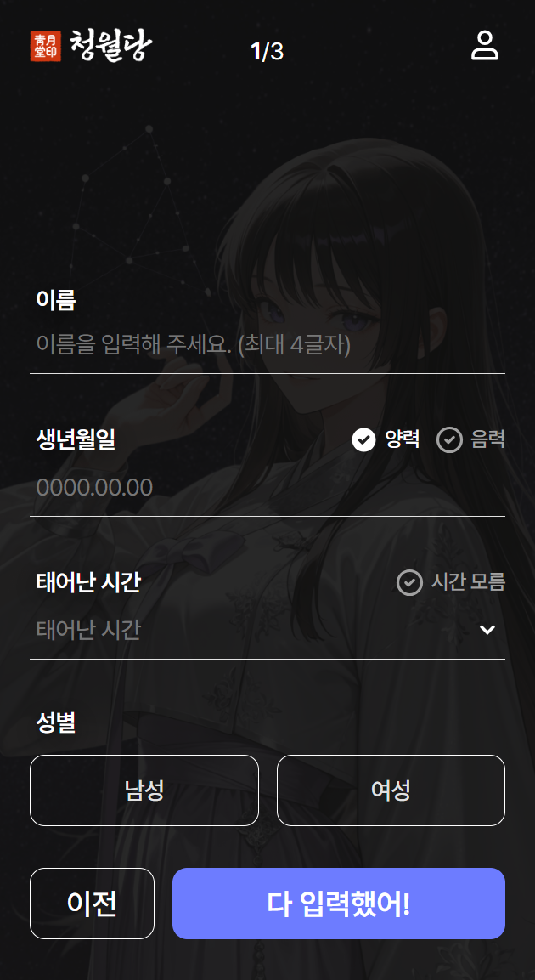Enable the 시간 모름 label option
Screen dimensions: 535x980
click(x=468, y=582)
